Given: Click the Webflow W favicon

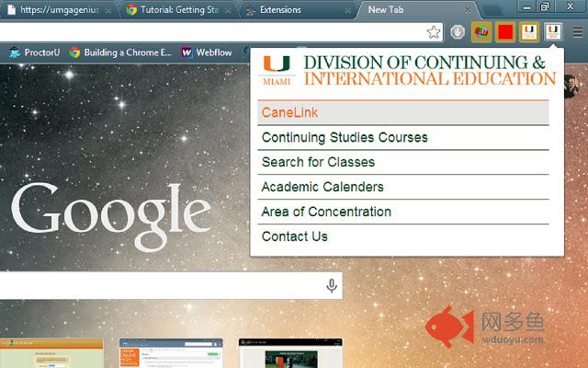Looking at the screenshot, I should point(187,52).
